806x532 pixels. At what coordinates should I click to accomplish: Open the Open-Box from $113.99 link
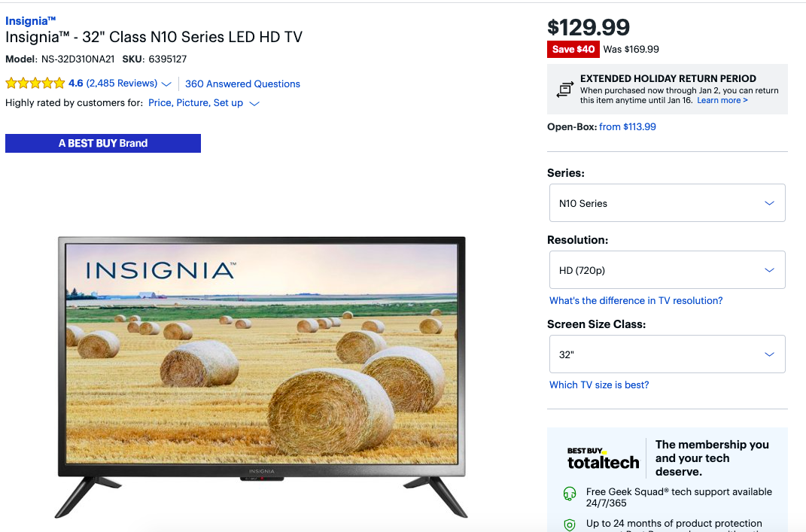627,127
